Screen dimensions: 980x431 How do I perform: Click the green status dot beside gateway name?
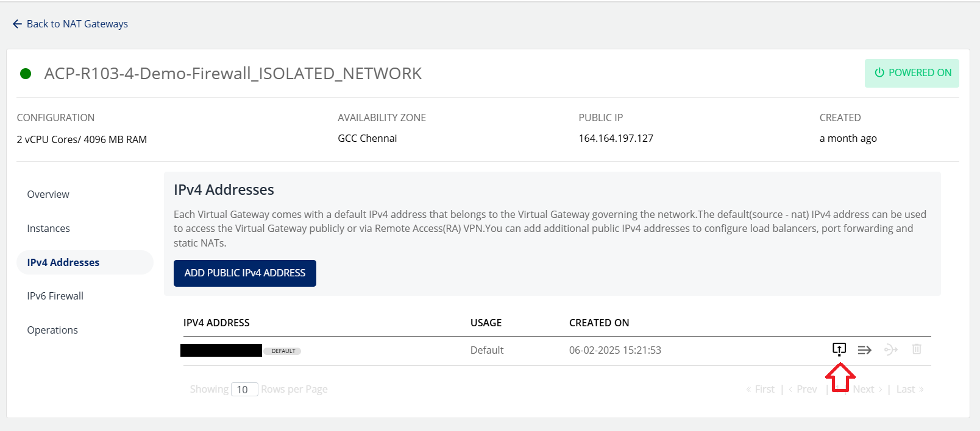[x=26, y=74]
